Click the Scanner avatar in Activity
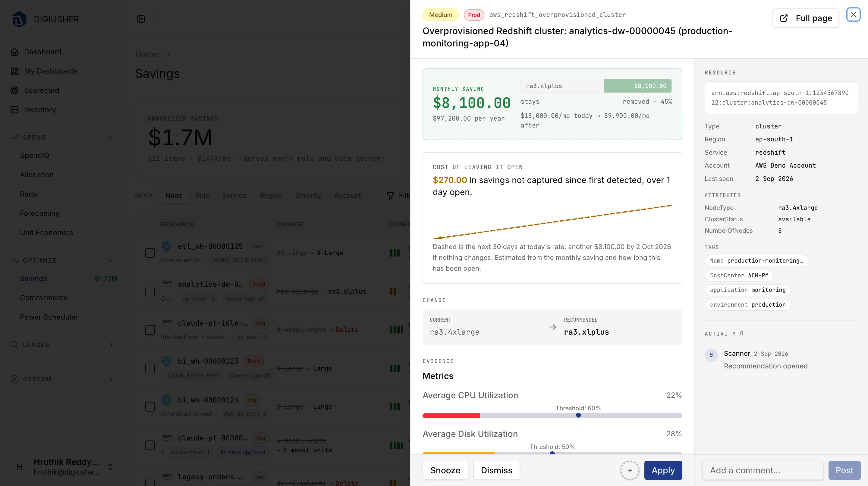Viewport: 868px width, 486px height. click(x=711, y=355)
